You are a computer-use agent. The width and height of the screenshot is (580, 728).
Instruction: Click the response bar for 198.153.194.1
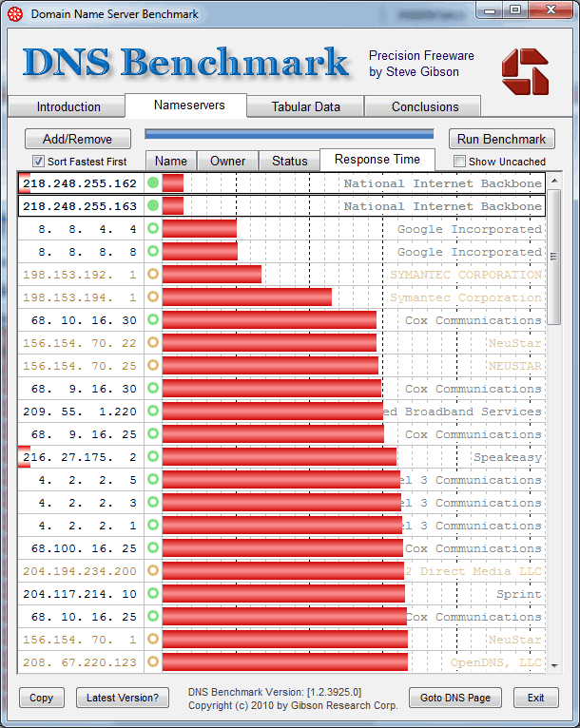point(247,297)
